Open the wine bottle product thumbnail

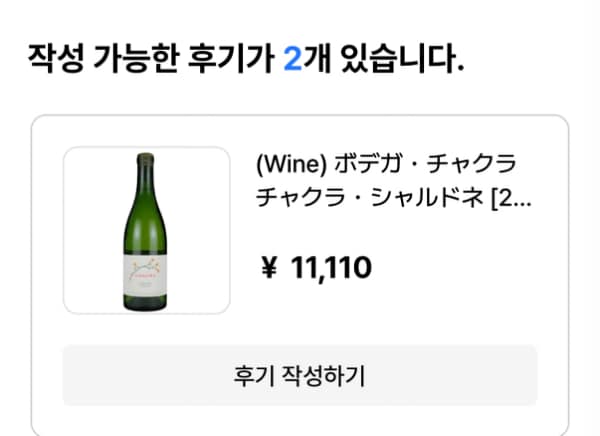[x=146, y=230]
